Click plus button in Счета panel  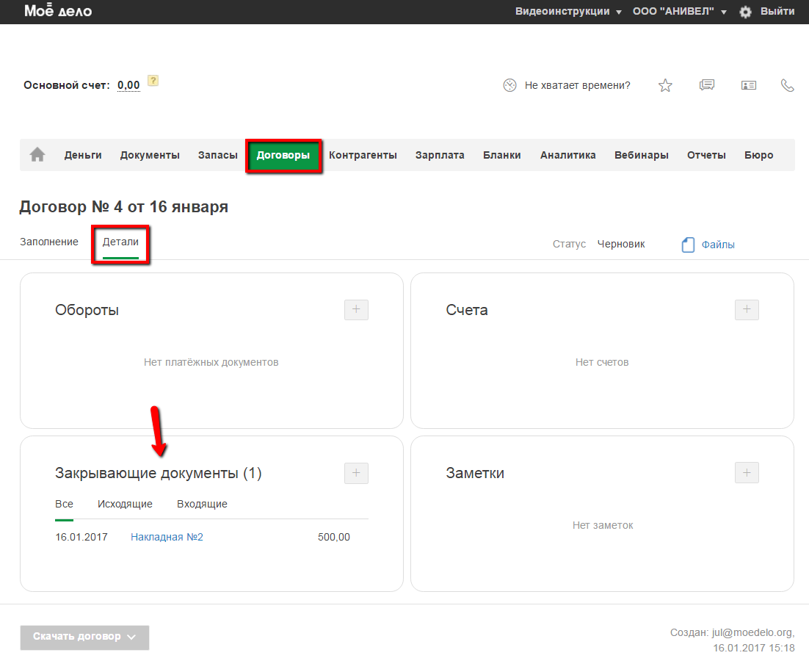[747, 310]
